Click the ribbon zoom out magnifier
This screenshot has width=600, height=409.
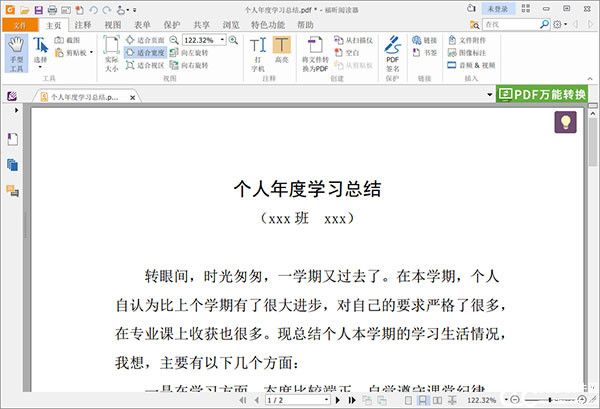click(x=174, y=40)
